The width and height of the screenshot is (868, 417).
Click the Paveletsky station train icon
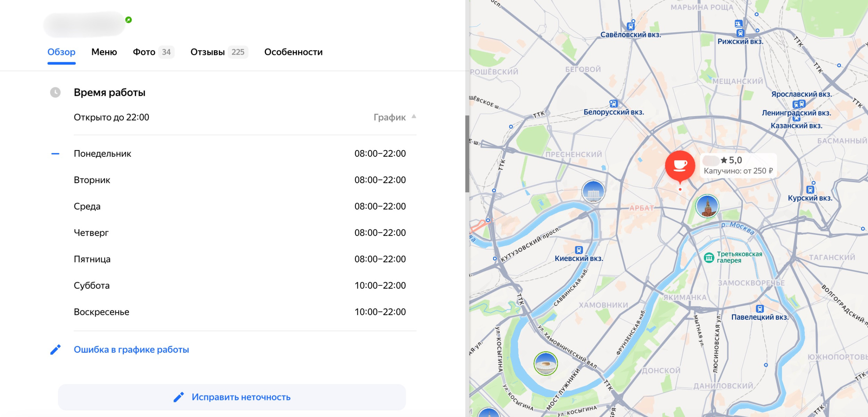click(760, 309)
